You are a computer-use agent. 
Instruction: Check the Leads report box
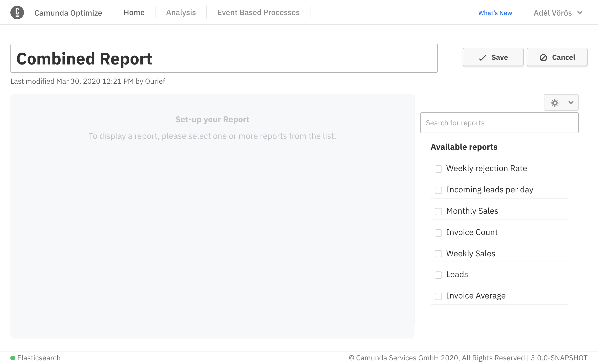(x=438, y=275)
